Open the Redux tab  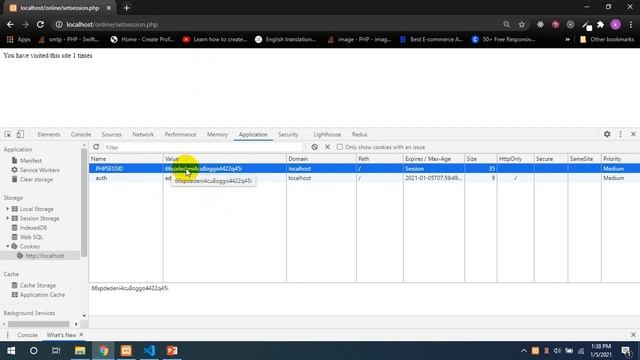[x=359, y=134]
